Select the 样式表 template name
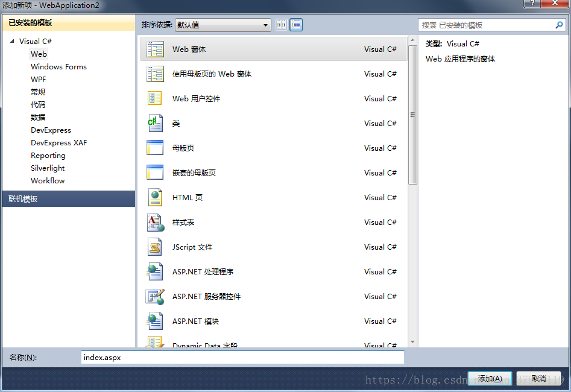The height and width of the screenshot is (392, 571). [x=183, y=222]
